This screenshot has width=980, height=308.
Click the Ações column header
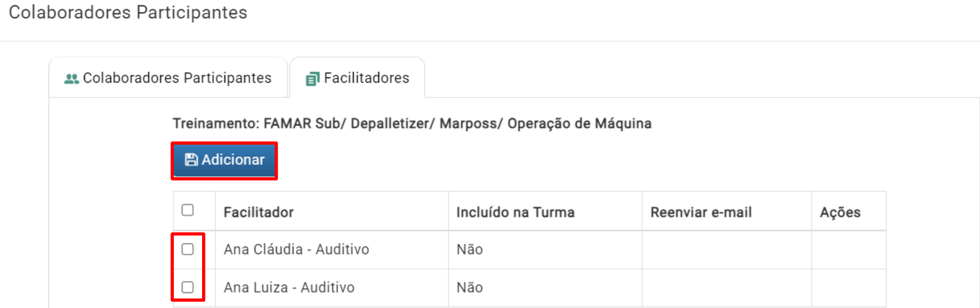[840, 212]
